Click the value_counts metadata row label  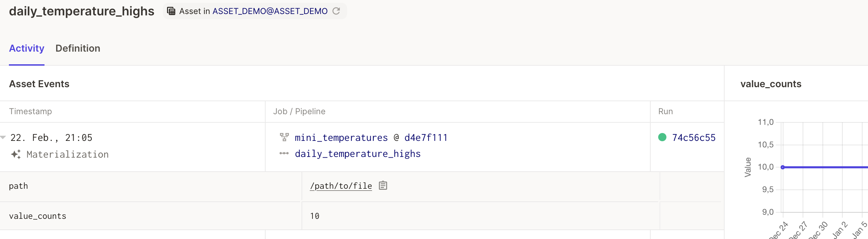tap(38, 216)
